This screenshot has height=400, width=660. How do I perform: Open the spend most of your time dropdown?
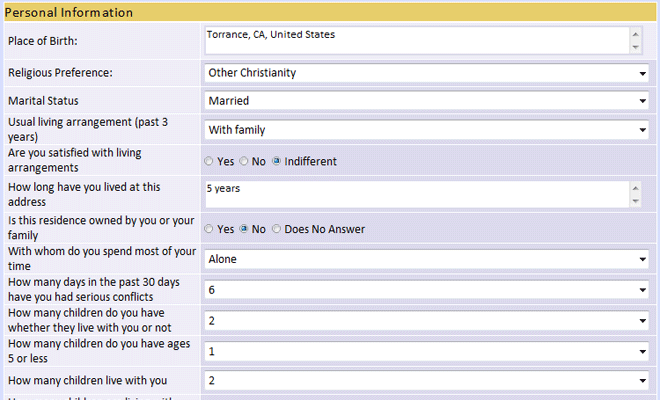(x=426, y=260)
